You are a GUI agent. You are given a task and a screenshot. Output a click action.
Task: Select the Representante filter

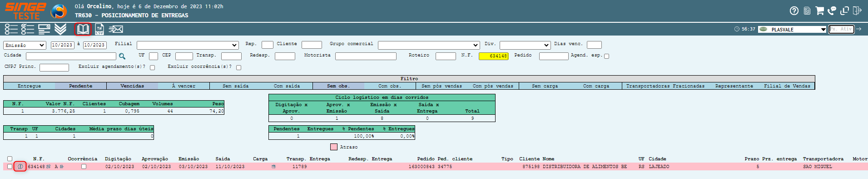click(x=734, y=86)
